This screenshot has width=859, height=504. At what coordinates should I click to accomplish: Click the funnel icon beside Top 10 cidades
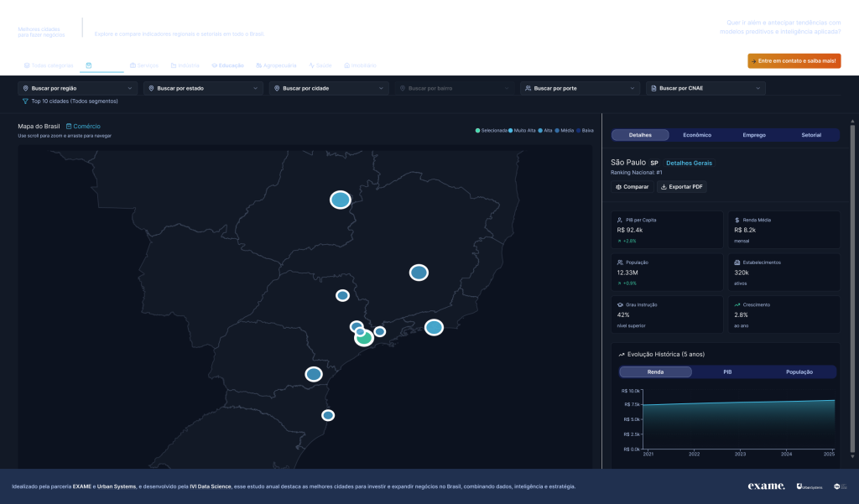coord(25,101)
